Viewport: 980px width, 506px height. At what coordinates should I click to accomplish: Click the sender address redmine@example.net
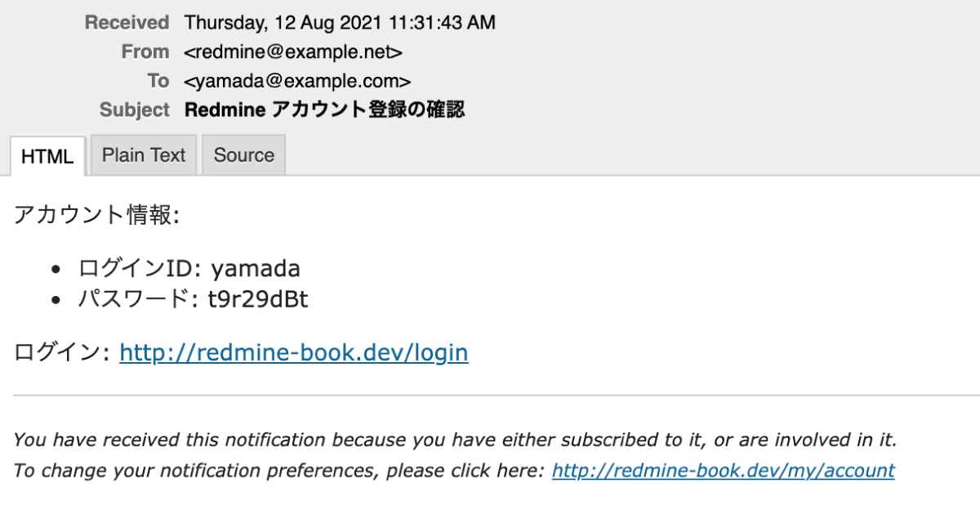pyautogui.click(x=293, y=51)
